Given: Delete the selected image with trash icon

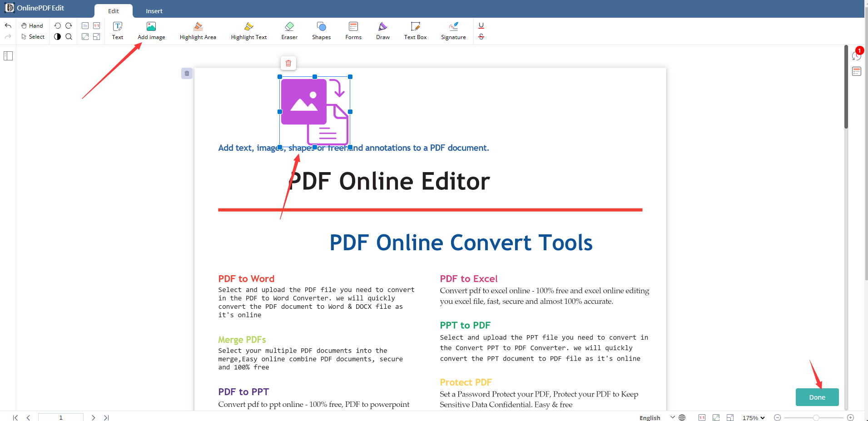Looking at the screenshot, I should point(288,64).
